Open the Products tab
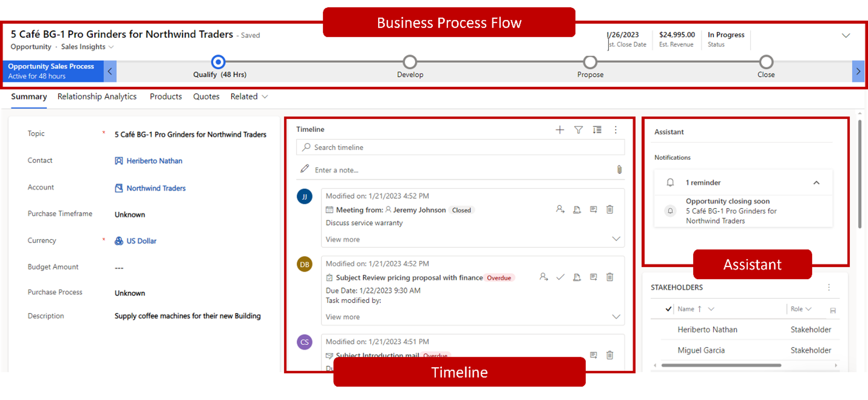Viewport: 868px width, 400px height. [166, 97]
